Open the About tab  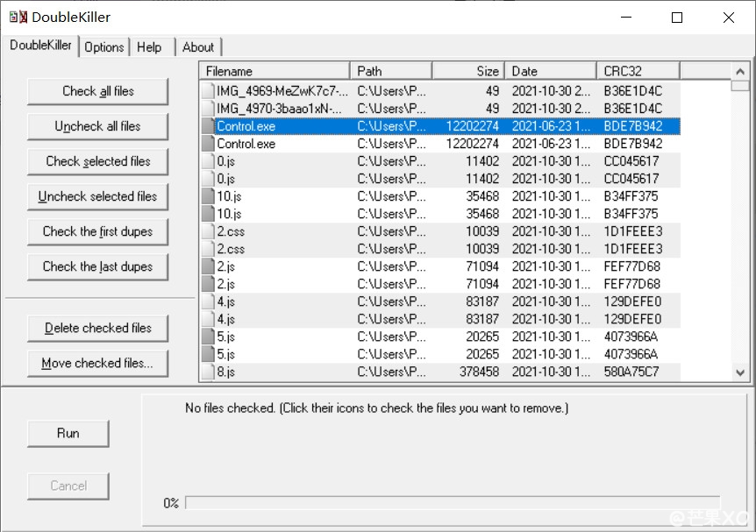coord(198,47)
